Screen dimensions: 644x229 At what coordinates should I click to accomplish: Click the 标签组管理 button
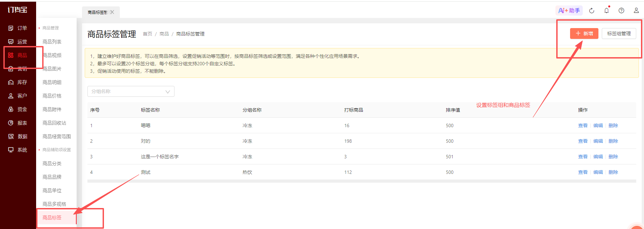[x=619, y=33]
